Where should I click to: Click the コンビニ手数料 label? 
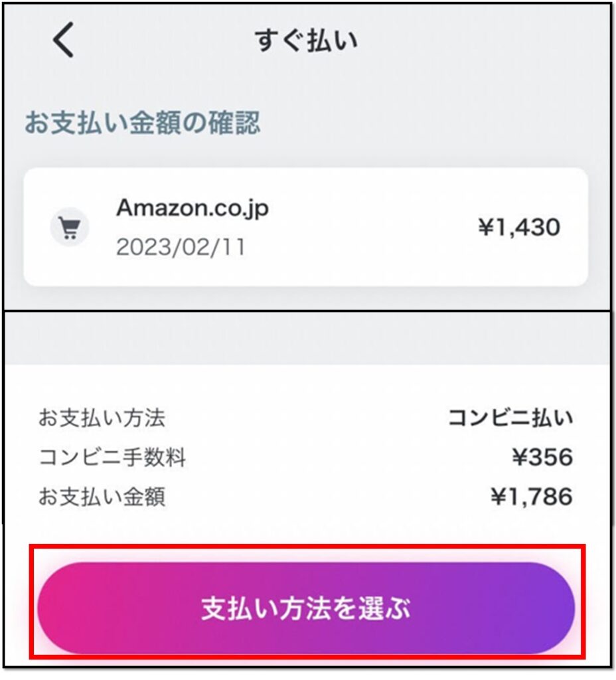tap(112, 458)
